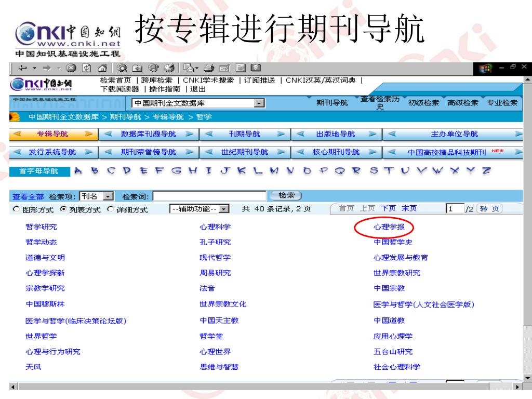Switch to 专业检索
Image resolution: width=532 pixels, height=399 pixels.
coord(502,103)
